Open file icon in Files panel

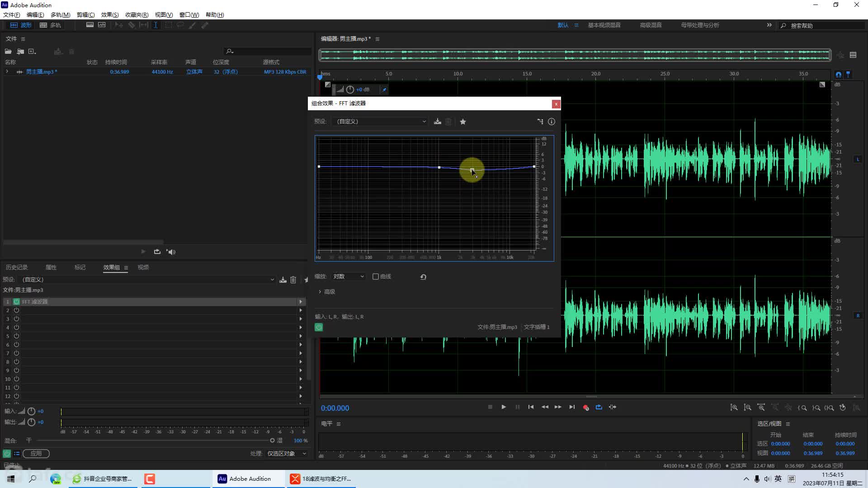point(8,52)
